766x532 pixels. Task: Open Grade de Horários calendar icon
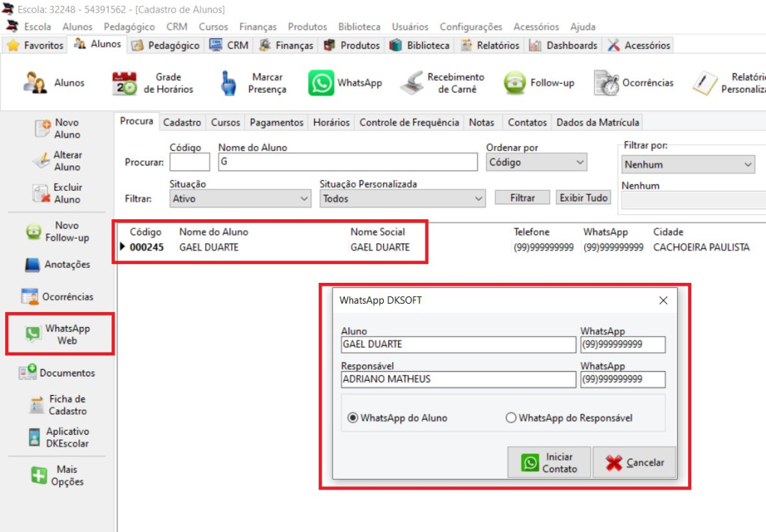click(124, 83)
